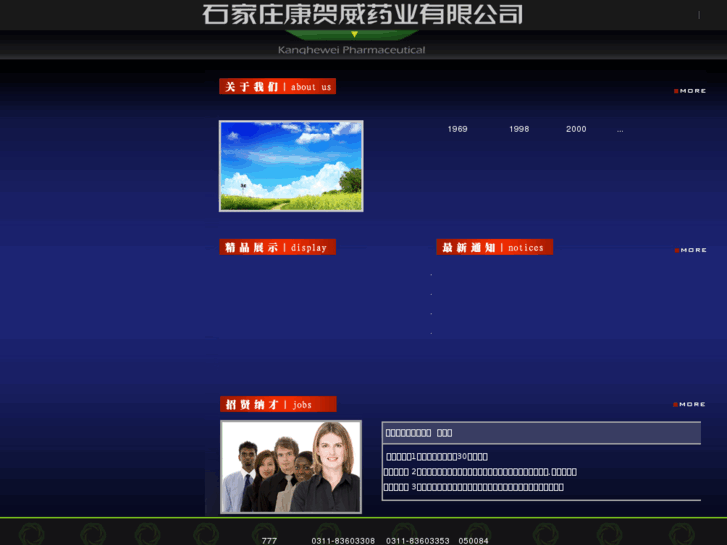The image size is (727, 545).
Task: Click phone number 0311-83603308 in footer
Action: coord(343,541)
